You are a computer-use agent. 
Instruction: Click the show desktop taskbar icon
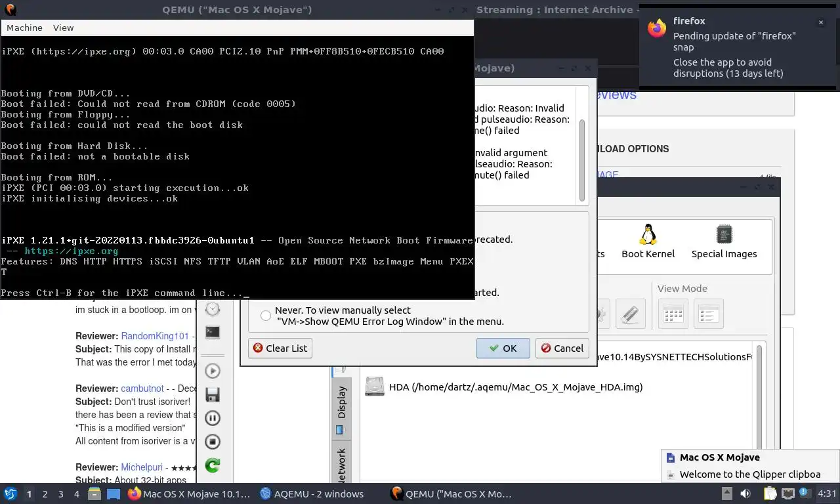(x=114, y=493)
